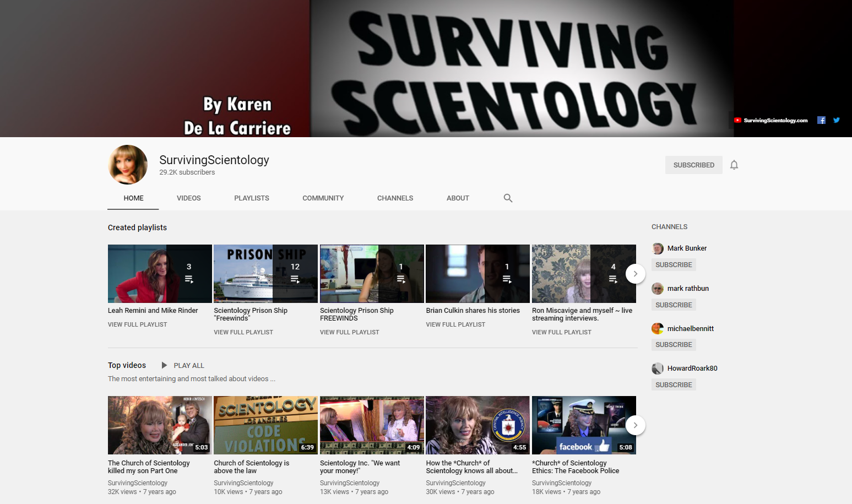
Task: Open title "Scientology Inc. We want your money!"
Action: (x=360, y=467)
